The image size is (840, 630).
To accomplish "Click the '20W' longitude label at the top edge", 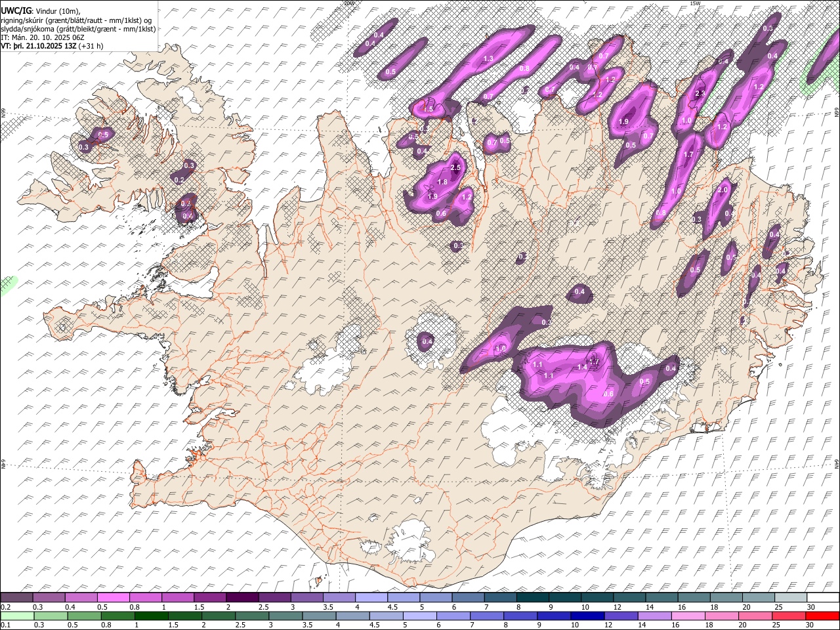I will point(348,3).
